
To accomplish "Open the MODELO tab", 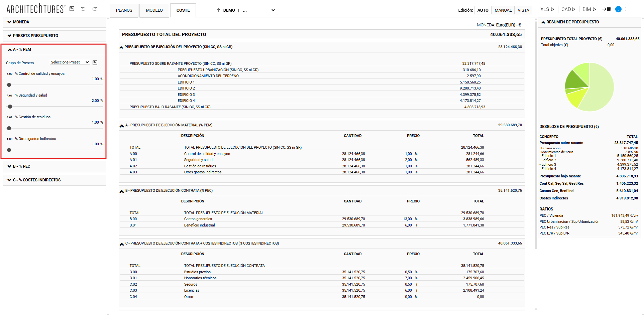I will pos(154,10).
